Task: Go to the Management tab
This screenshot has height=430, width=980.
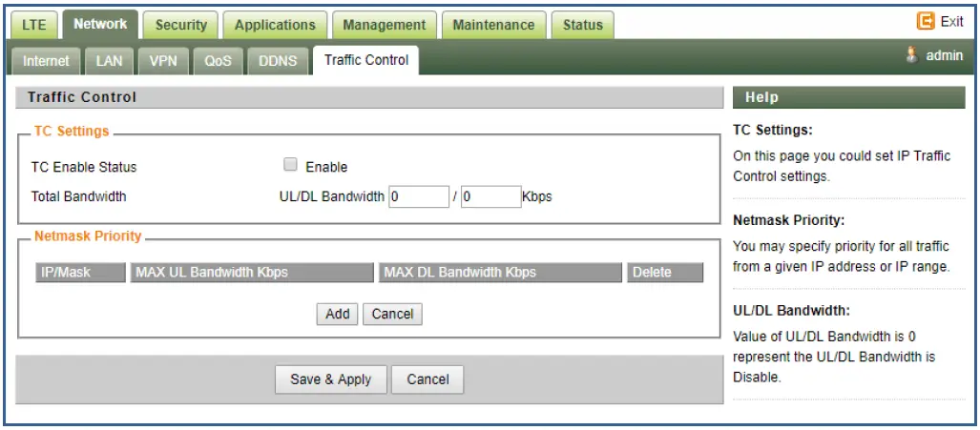Action: tap(384, 25)
